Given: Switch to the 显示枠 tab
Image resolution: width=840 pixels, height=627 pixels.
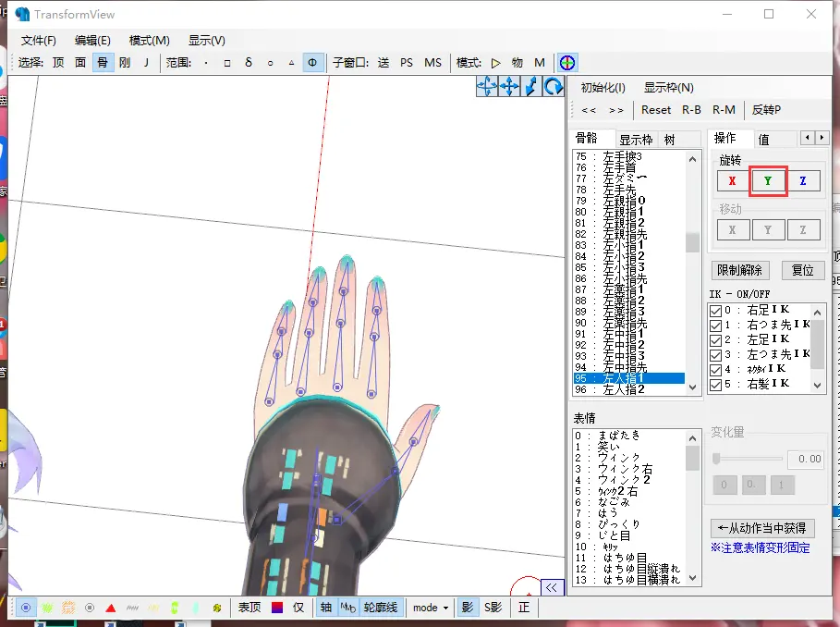Looking at the screenshot, I should click(636, 140).
